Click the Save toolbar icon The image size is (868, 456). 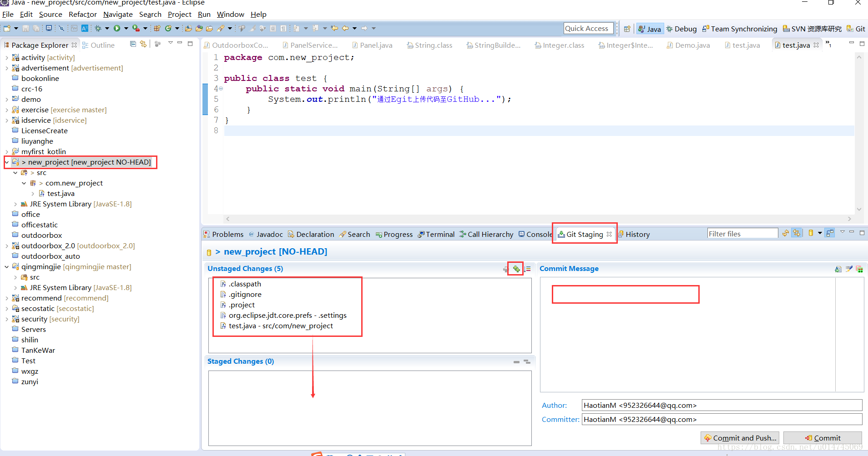pyautogui.click(x=25, y=28)
